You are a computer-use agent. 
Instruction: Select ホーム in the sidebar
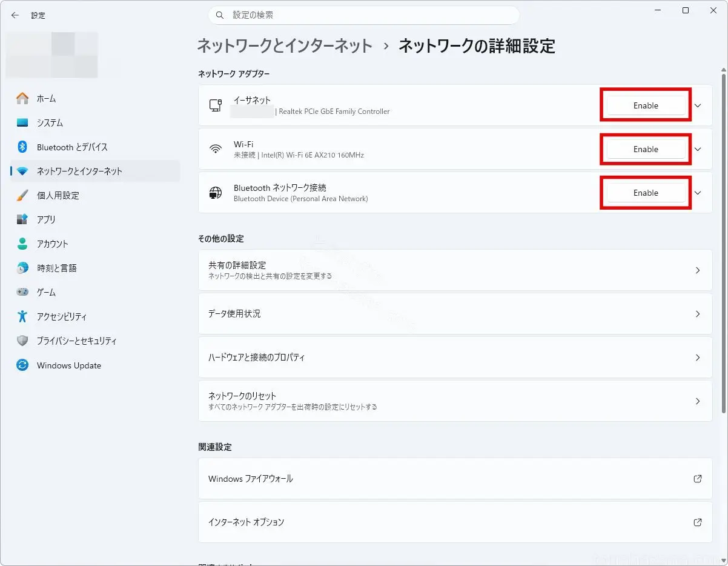95,98
